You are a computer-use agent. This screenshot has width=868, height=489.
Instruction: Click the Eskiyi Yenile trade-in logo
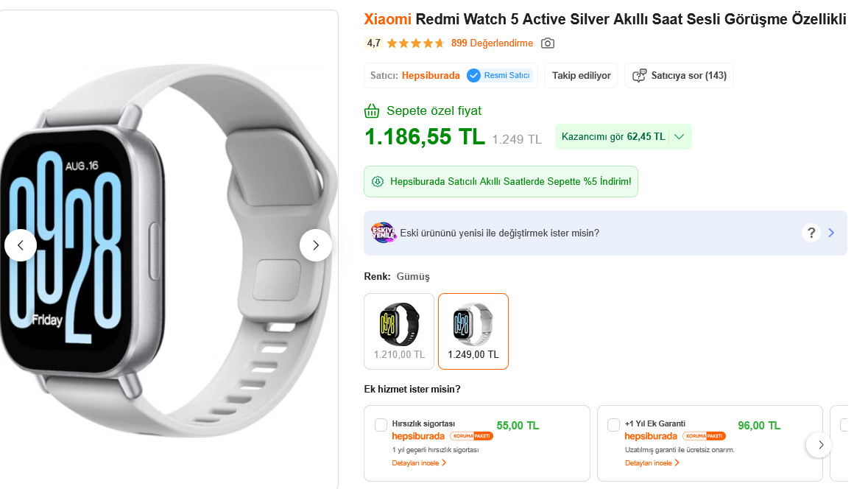coord(383,233)
